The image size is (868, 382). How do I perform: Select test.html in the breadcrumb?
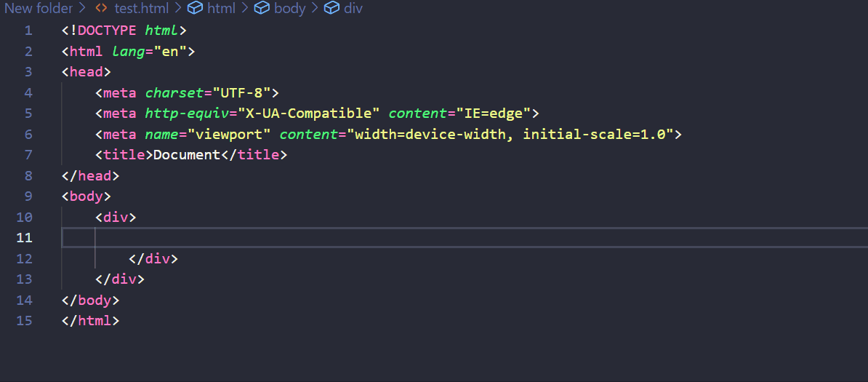140,8
